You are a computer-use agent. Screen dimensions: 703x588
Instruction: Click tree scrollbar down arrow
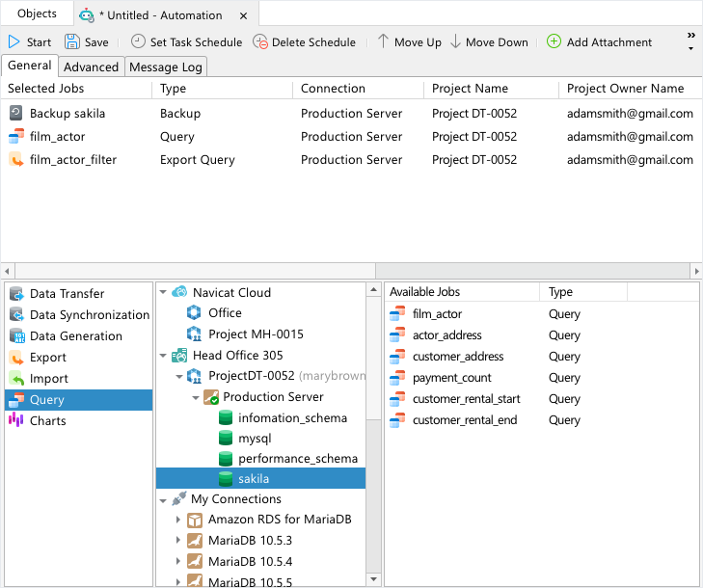click(x=373, y=579)
